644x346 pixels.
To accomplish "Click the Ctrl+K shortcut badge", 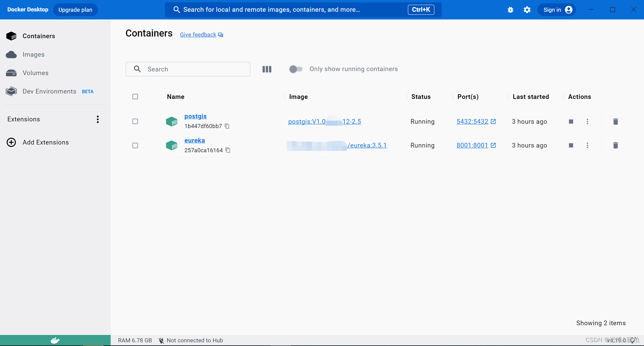I will (421, 10).
